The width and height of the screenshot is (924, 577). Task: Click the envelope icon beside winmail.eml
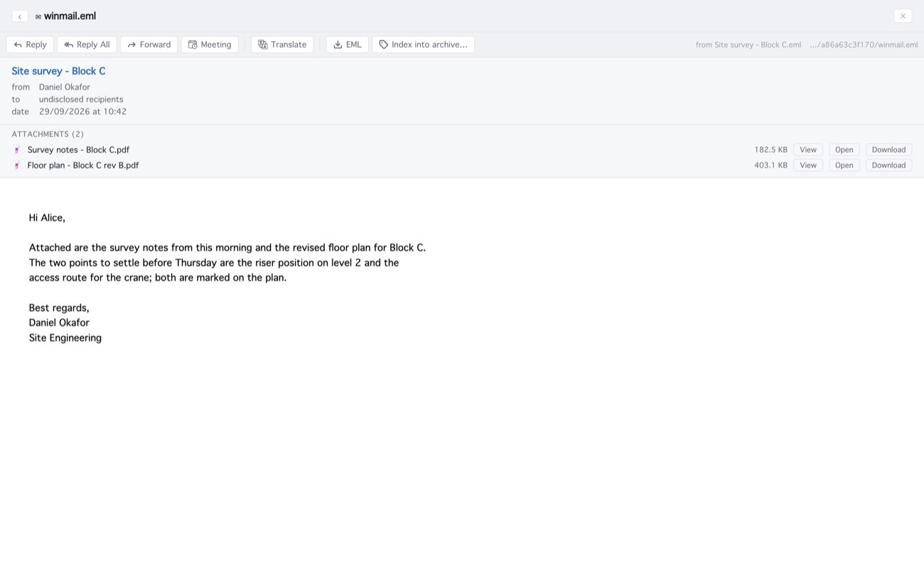[x=38, y=16]
